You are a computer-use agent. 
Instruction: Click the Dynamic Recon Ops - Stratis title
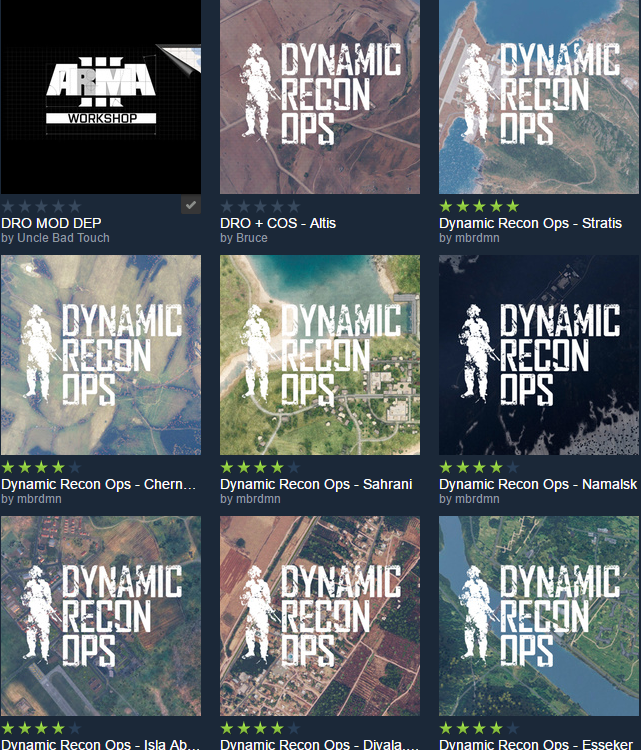(530, 223)
